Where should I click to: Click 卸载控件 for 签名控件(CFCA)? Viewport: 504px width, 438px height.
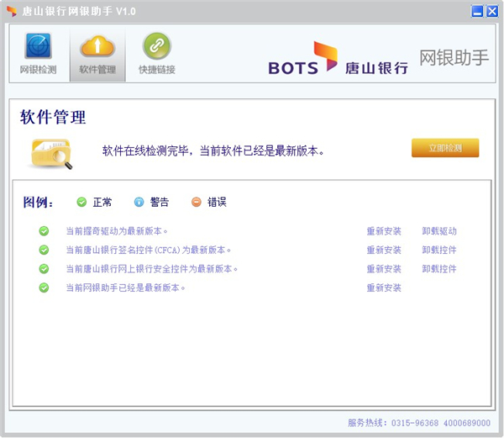(x=439, y=250)
